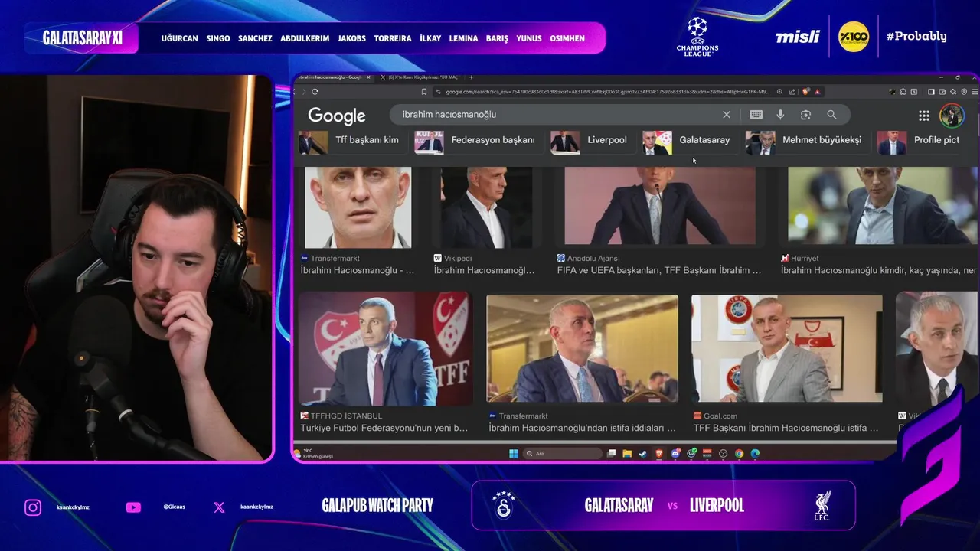The image size is (980, 551).
Task: Click X logo in stream overlay
Action: point(219,507)
